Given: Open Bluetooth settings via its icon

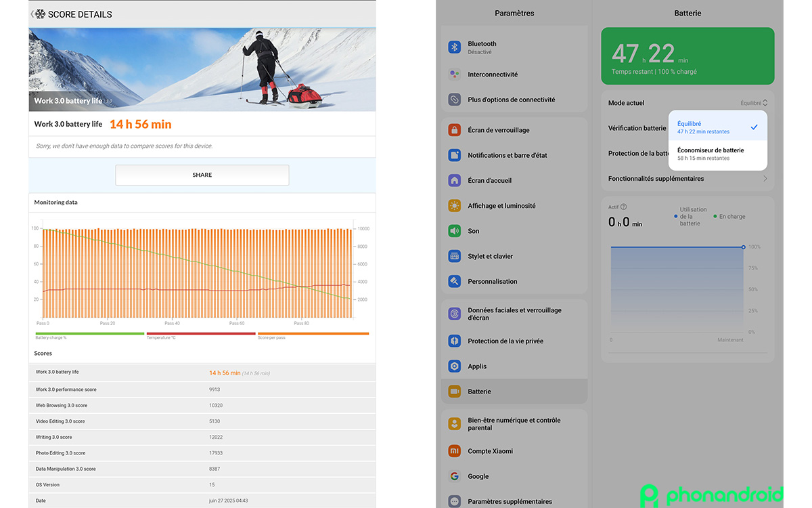Looking at the screenshot, I should click(x=455, y=47).
